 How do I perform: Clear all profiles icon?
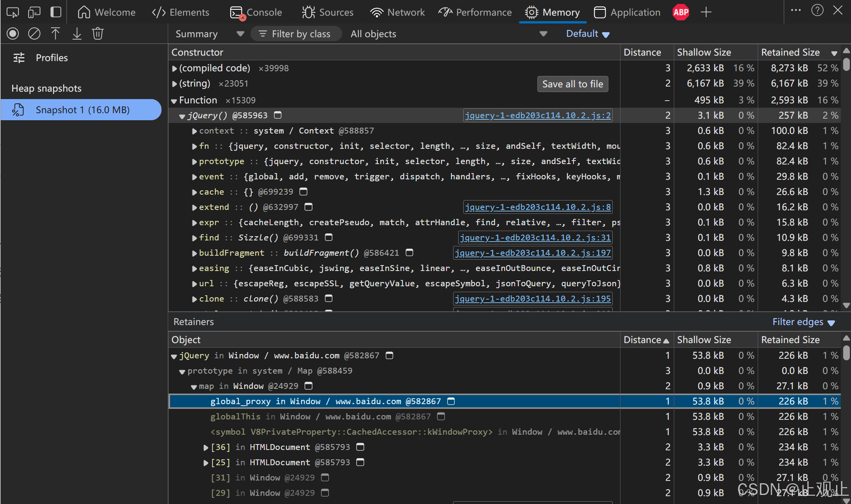pyautogui.click(x=34, y=34)
